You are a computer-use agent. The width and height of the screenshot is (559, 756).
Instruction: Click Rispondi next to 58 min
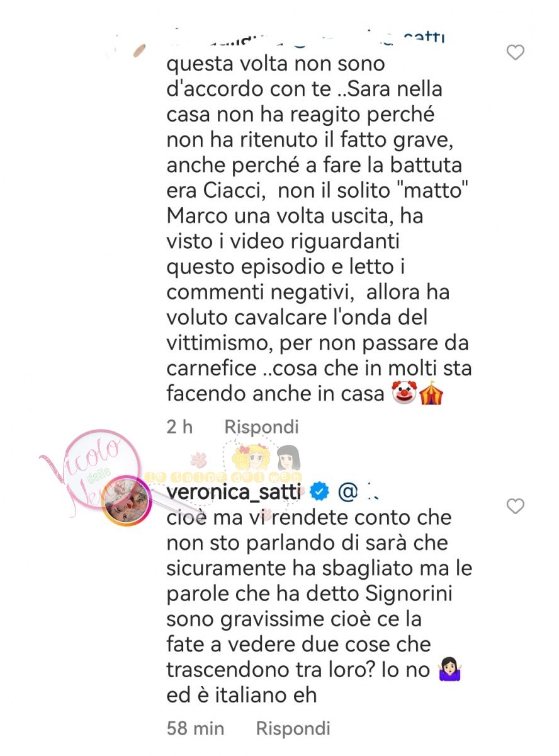[x=293, y=729]
